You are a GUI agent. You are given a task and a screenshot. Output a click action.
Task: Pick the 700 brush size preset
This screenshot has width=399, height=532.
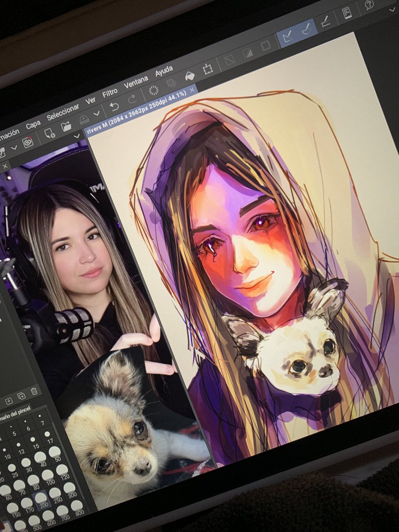pyautogui.click(x=63, y=512)
